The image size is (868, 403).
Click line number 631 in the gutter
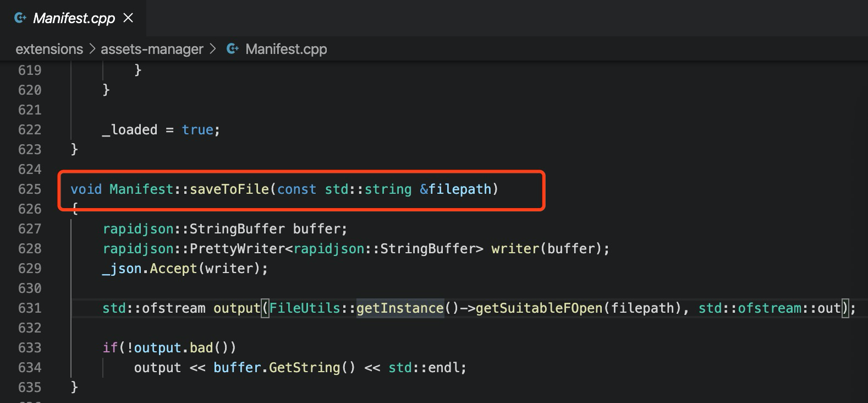(x=30, y=308)
